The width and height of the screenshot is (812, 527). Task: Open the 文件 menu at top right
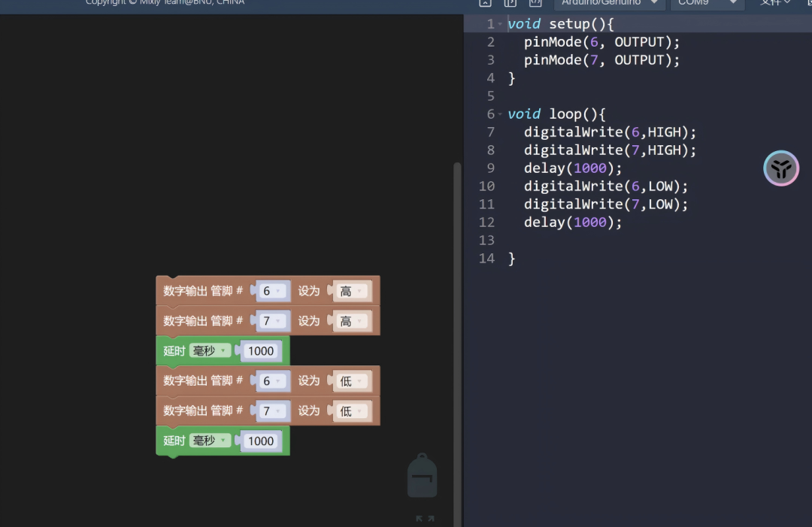pyautogui.click(x=775, y=3)
